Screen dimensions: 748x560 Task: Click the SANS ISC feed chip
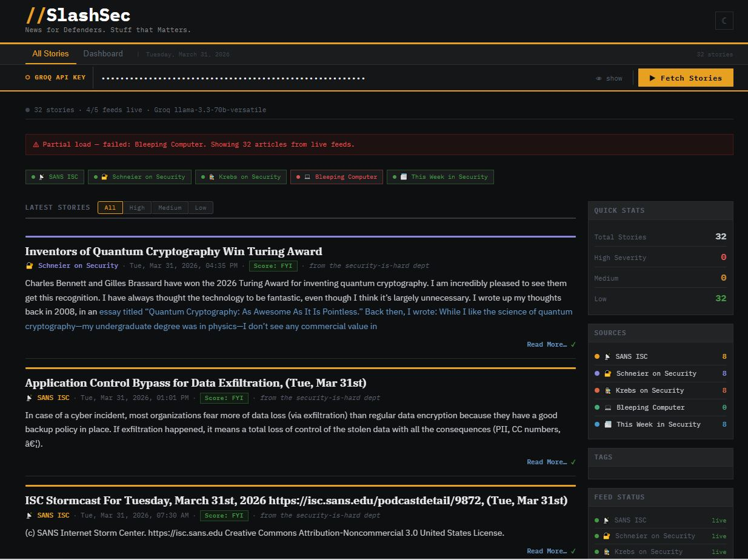click(x=55, y=177)
